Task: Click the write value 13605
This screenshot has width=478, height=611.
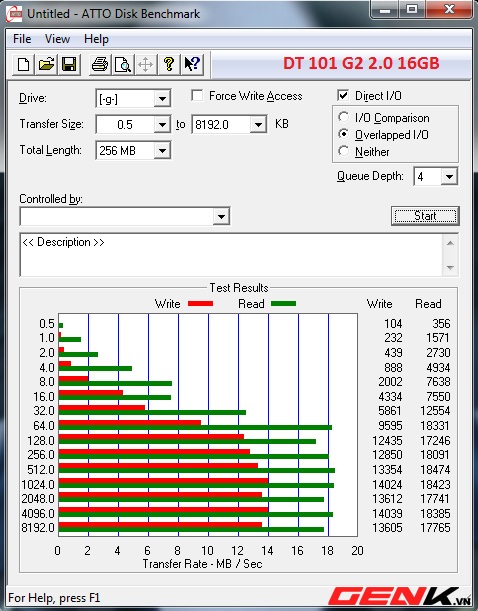Action: point(387,528)
